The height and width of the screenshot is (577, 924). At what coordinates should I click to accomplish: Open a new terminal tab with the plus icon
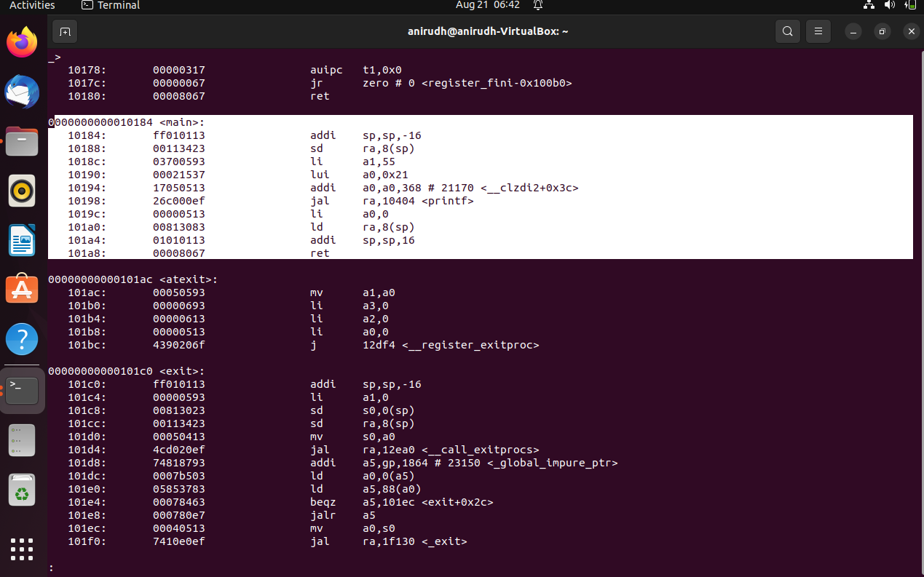click(x=65, y=31)
